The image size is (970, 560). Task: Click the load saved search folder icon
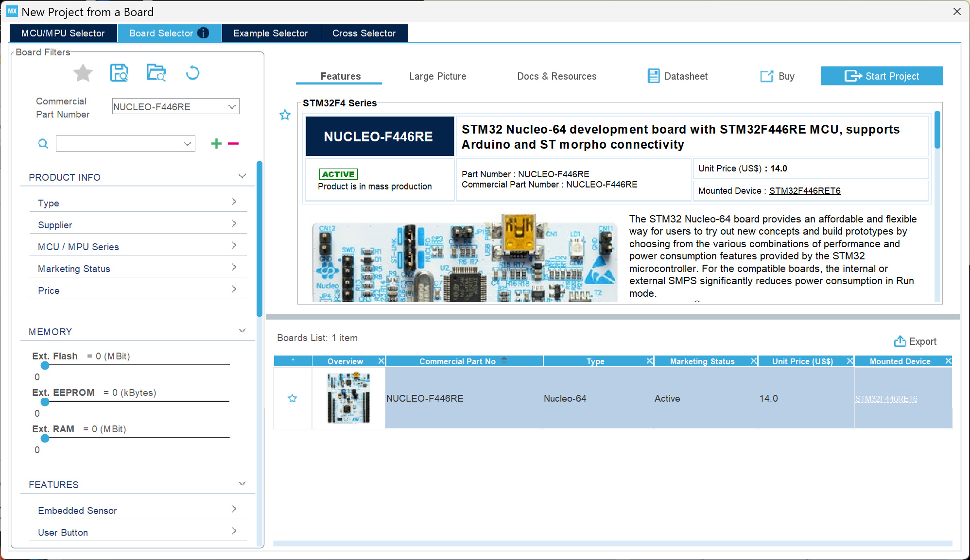pos(156,73)
